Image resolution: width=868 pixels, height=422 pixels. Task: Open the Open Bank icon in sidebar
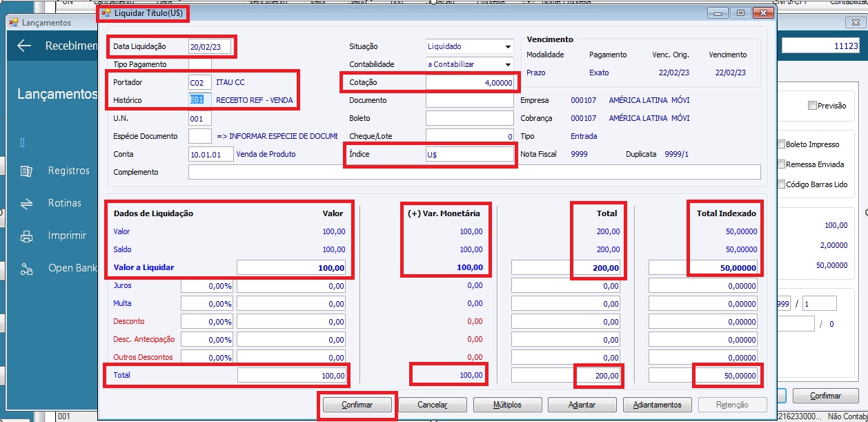pyautogui.click(x=26, y=268)
